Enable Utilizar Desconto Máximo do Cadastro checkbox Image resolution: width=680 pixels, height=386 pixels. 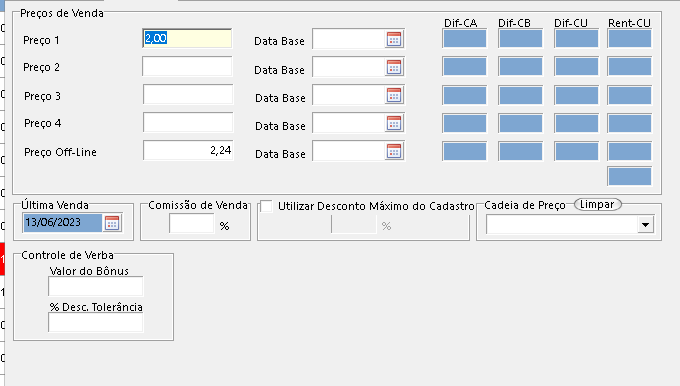[x=266, y=206]
